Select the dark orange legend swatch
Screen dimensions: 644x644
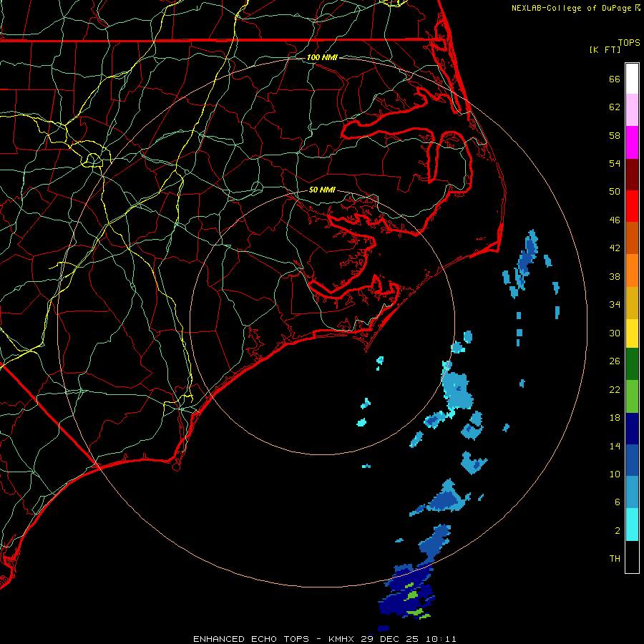click(x=632, y=238)
